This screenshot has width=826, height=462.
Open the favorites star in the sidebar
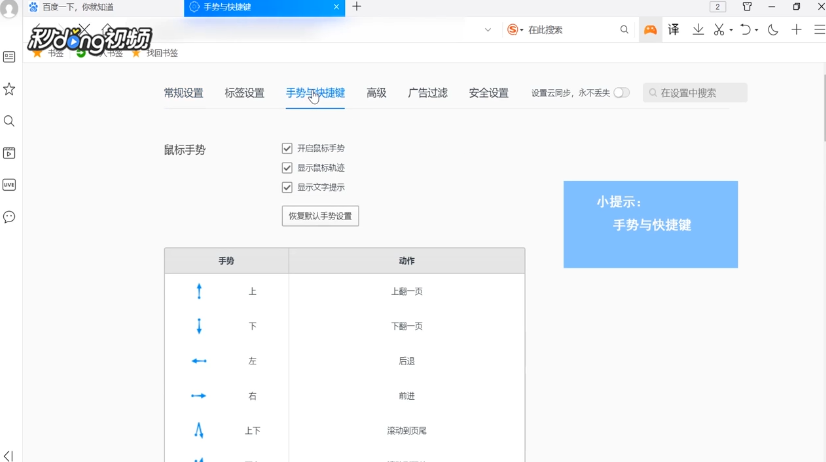pos(9,89)
